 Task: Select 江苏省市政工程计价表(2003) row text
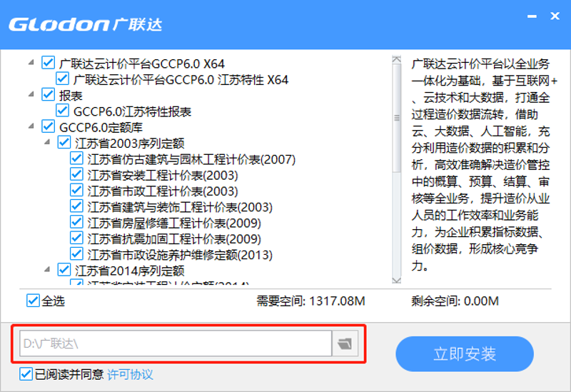pyautogui.click(x=163, y=191)
